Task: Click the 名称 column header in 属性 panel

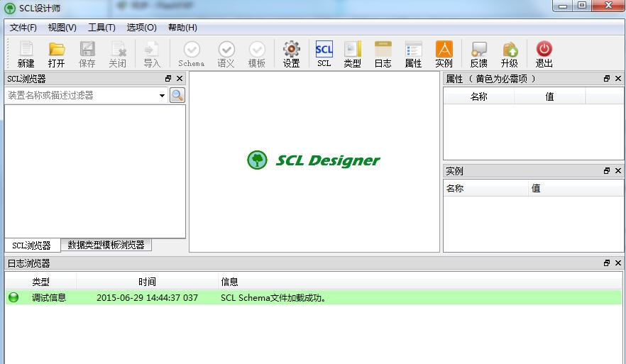Action: [478, 96]
